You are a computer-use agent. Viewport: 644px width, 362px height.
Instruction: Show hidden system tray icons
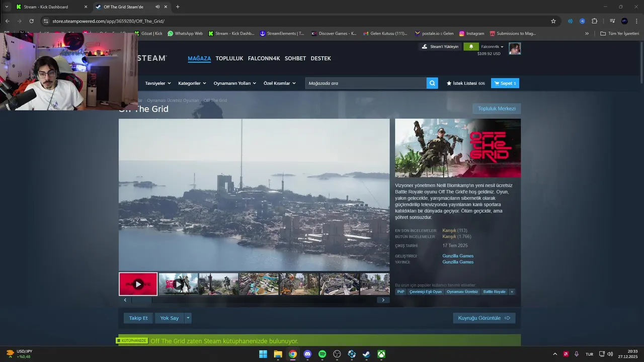555,354
